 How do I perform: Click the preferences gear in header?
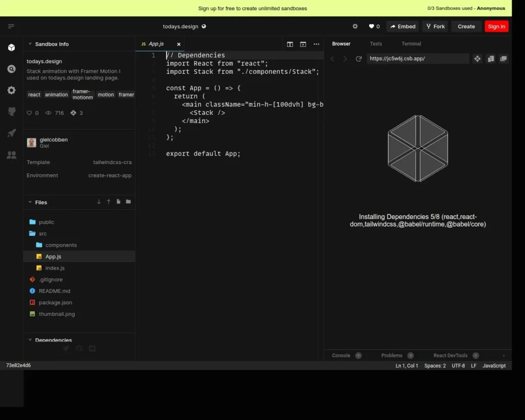coord(355,26)
